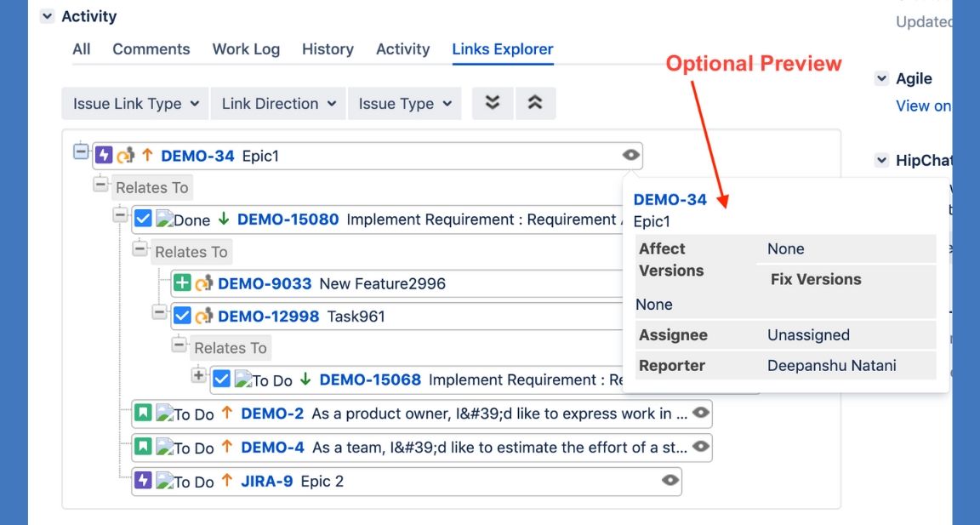Click the green plus icon beside DEMO-9033
Image resolution: width=980 pixels, height=525 pixels.
(182, 283)
